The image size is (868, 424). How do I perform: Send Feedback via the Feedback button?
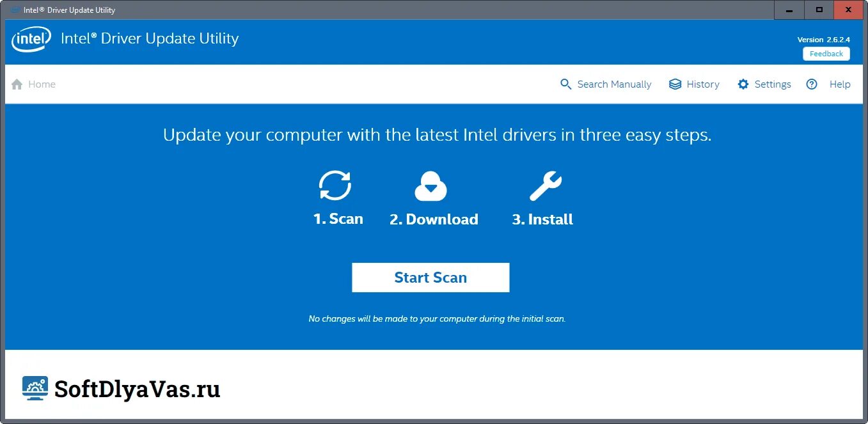click(x=826, y=54)
